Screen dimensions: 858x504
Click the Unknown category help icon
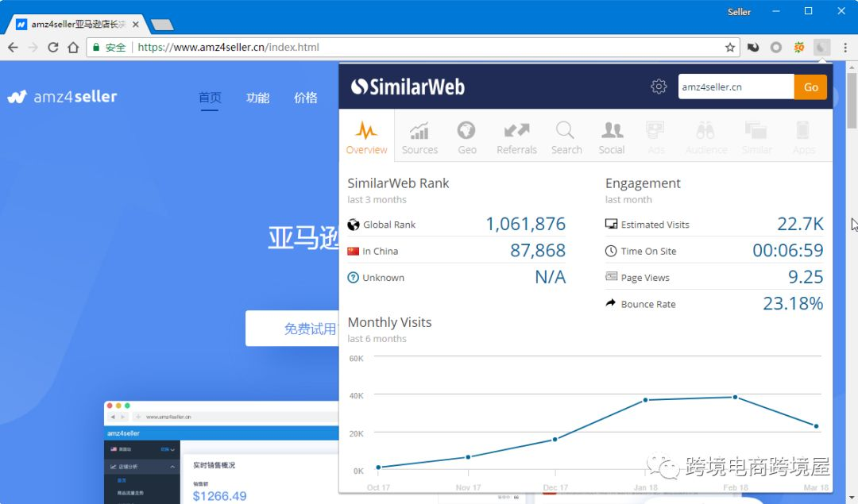point(354,278)
